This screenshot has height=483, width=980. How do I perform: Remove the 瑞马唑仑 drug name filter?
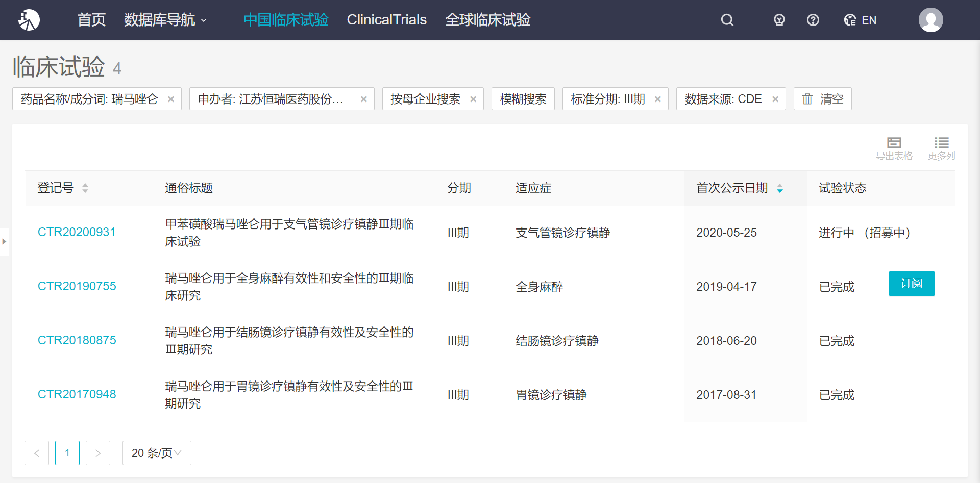coord(171,99)
